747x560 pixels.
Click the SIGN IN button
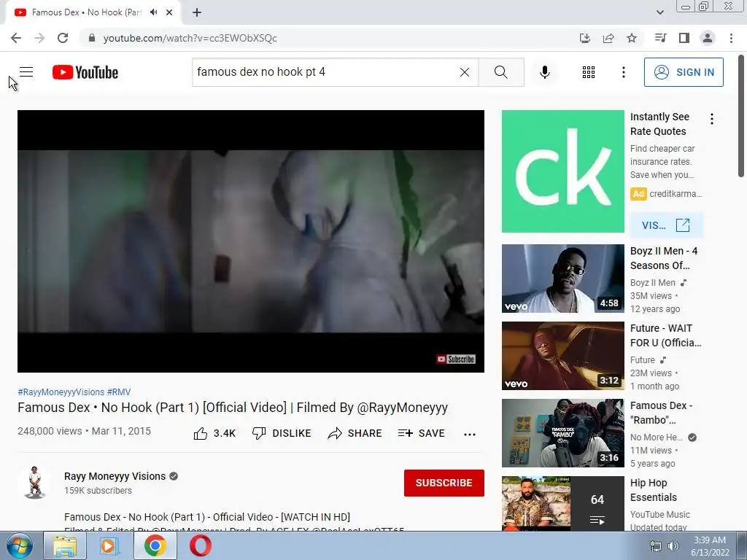point(684,72)
